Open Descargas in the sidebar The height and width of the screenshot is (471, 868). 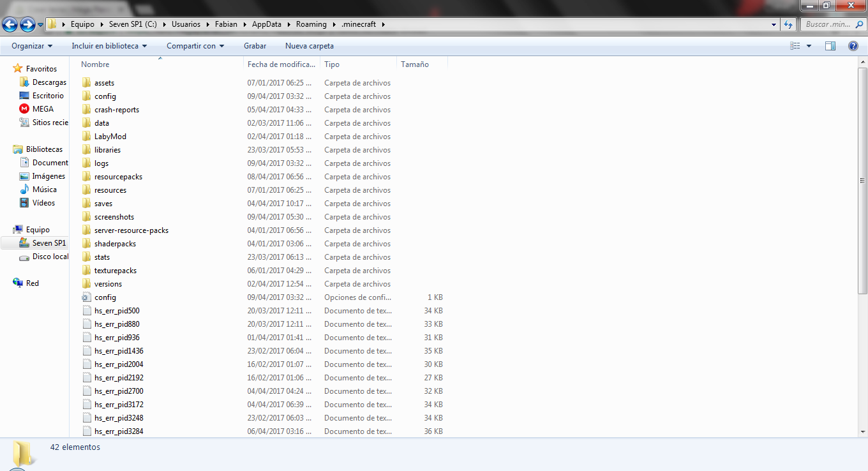point(49,82)
